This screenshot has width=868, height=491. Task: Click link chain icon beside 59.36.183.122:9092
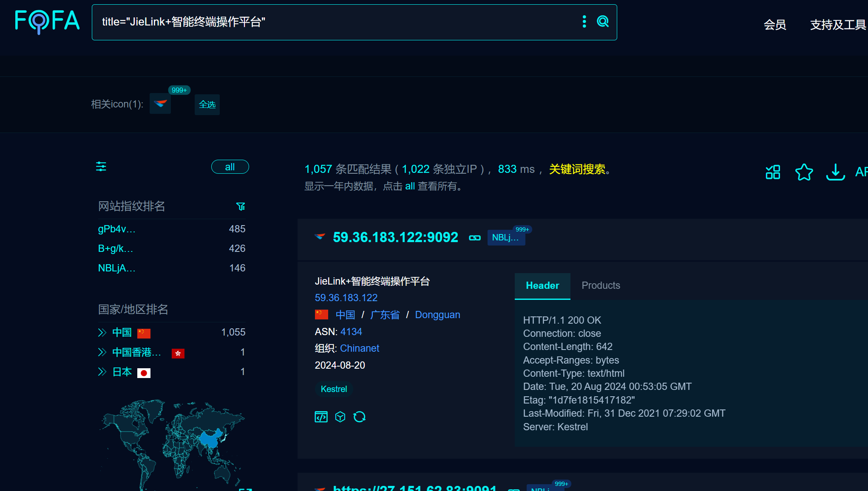pos(475,238)
